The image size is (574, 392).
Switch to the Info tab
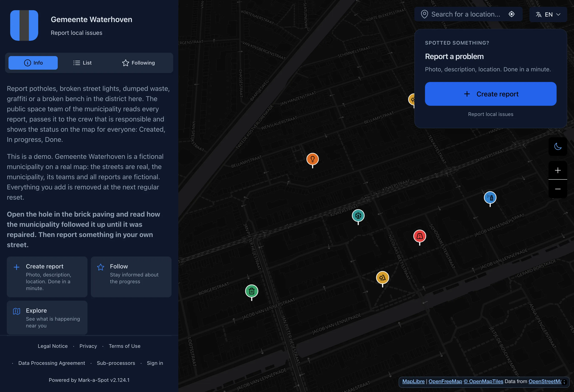[33, 63]
